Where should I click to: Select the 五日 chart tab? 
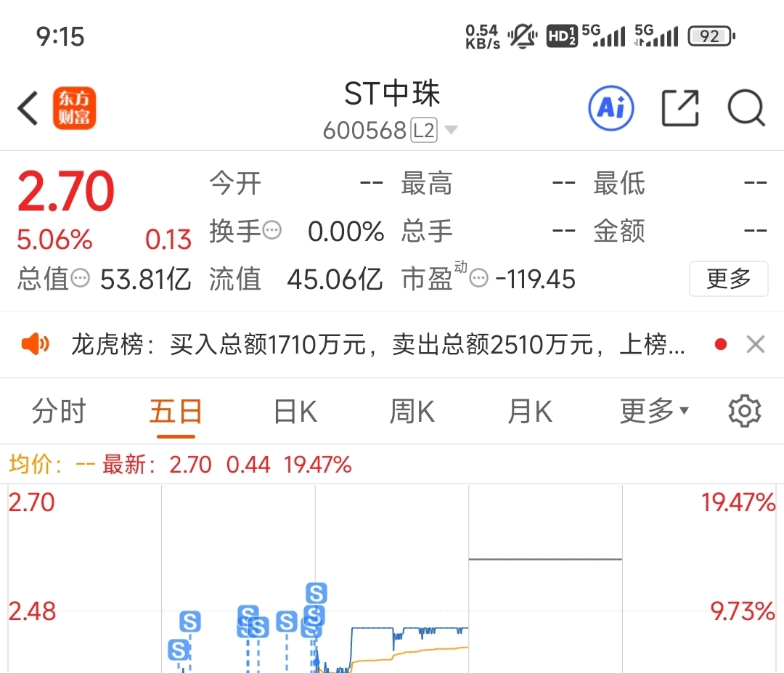pyautogui.click(x=176, y=412)
